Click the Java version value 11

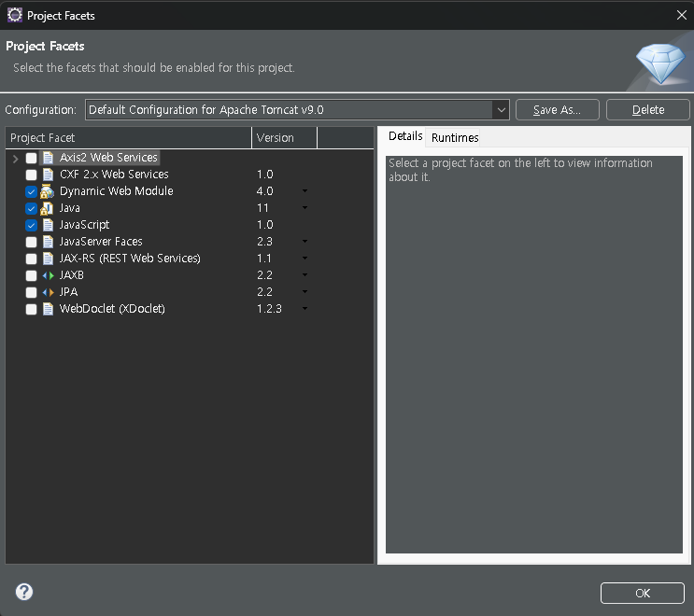click(x=262, y=208)
